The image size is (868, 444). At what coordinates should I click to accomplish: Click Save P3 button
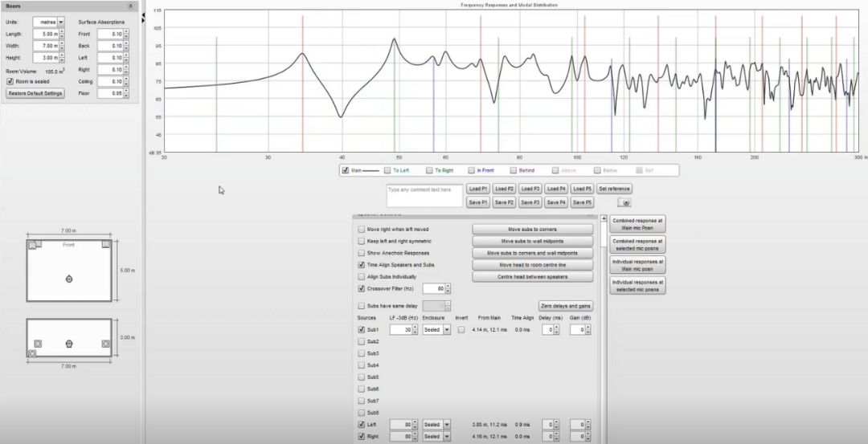530,202
